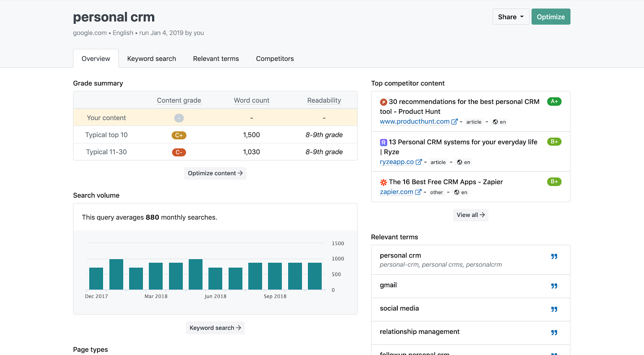
Task: Click the Dec 2017 search volume bar
Action: pyautogui.click(x=96, y=279)
